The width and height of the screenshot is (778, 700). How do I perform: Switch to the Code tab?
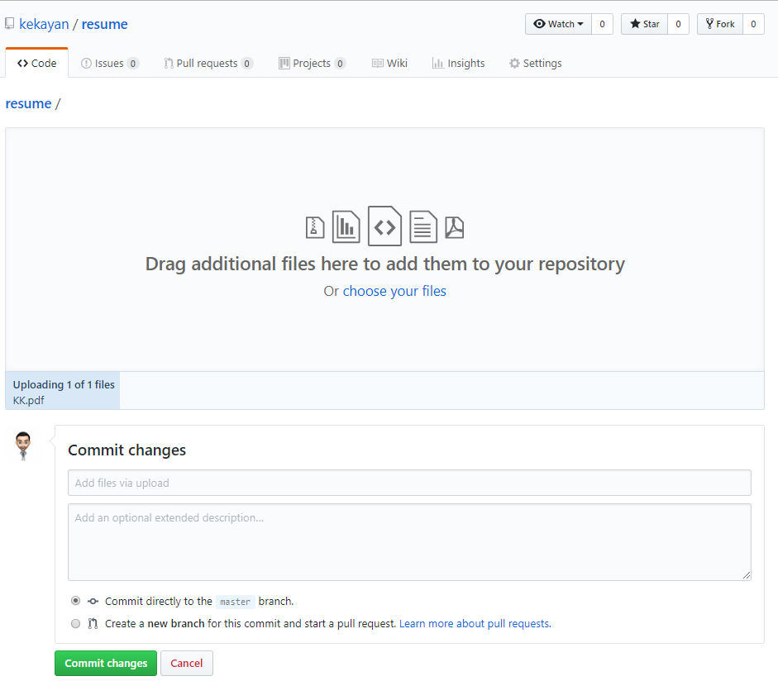[x=36, y=63]
